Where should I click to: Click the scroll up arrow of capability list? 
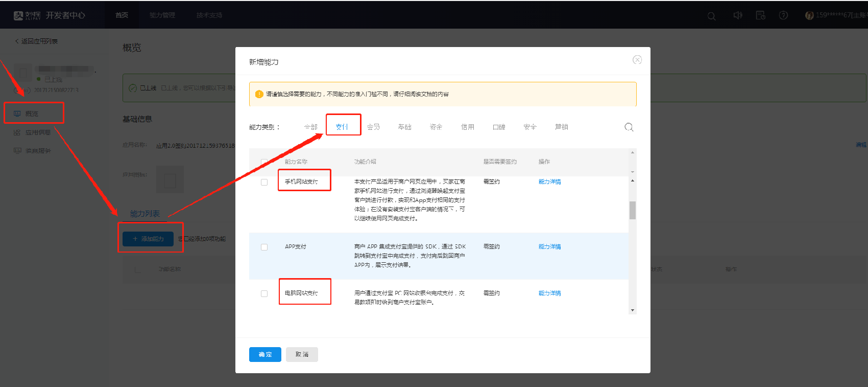click(632, 180)
